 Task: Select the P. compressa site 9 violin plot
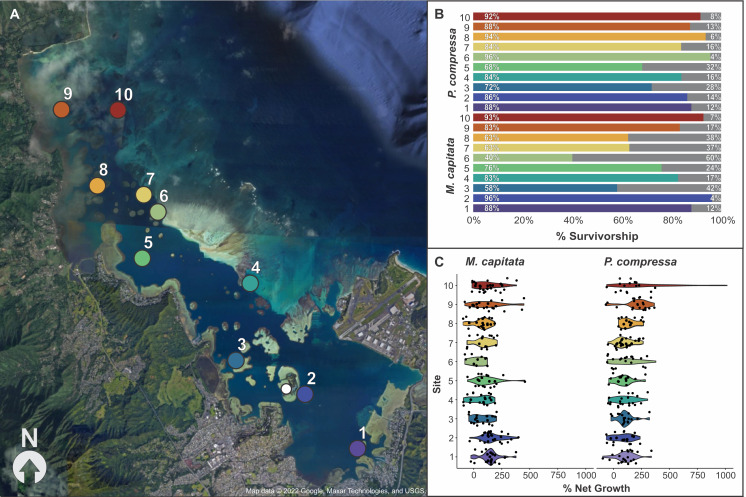(x=630, y=304)
